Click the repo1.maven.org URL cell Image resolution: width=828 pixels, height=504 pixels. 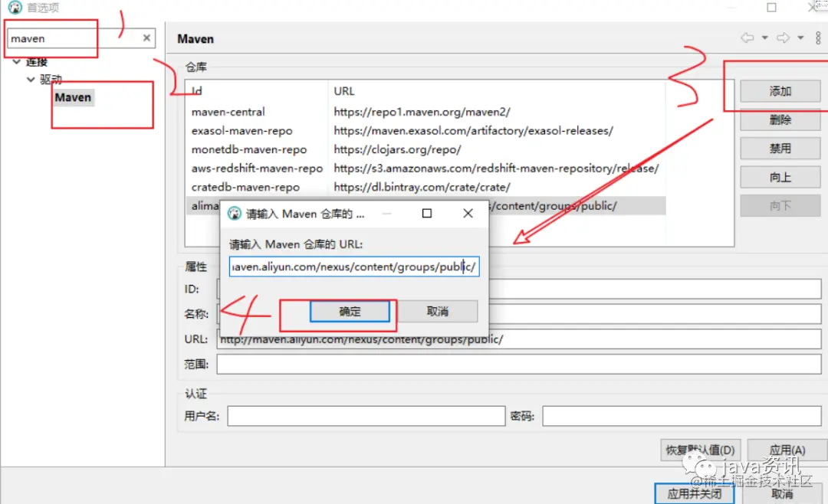pyautogui.click(x=422, y=112)
